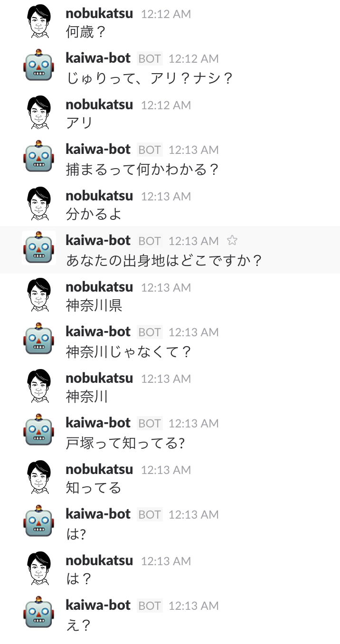This screenshot has height=644, width=340.
Task: Click nobukatsu's avatar beside 「分かるよ」
Action: (x=38, y=204)
